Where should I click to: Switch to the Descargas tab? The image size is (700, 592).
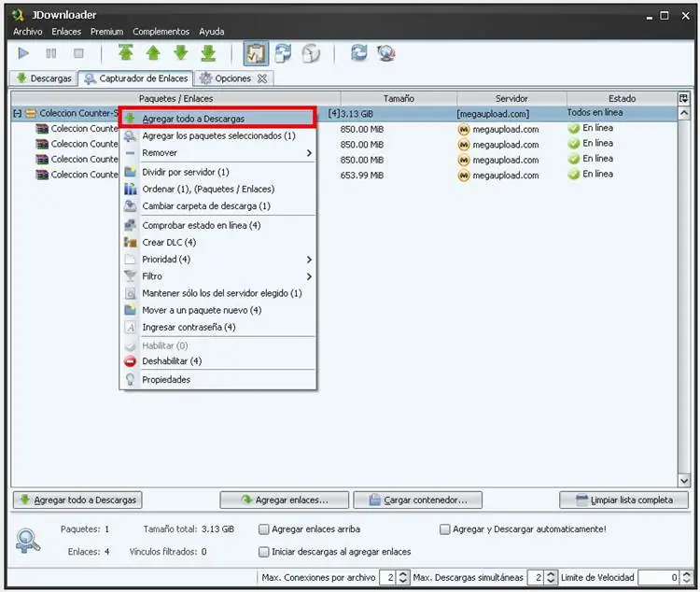click(44, 78)
